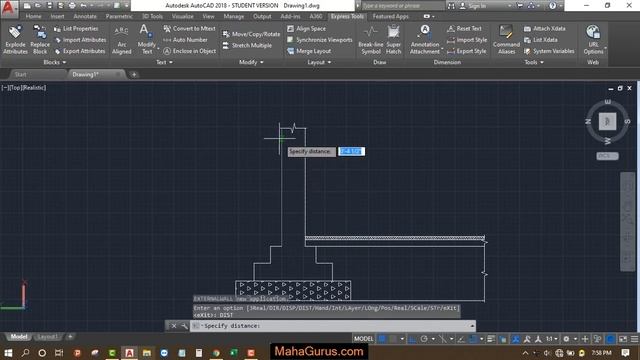Viewport: 640px width, 360px height.
Task: Expand the Blocks panel dropdown
Action: coord(55,62)
